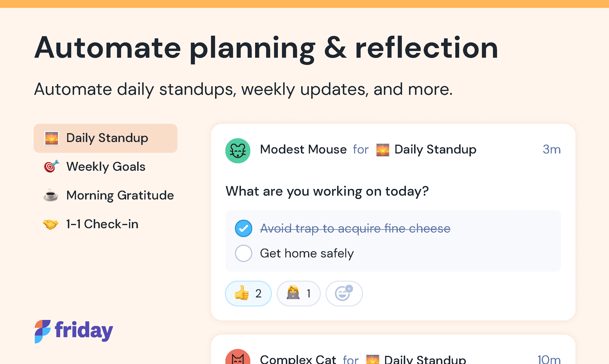Select the Daily Standup tab
This screenshot has width=609, height=364.
[107, 138]
